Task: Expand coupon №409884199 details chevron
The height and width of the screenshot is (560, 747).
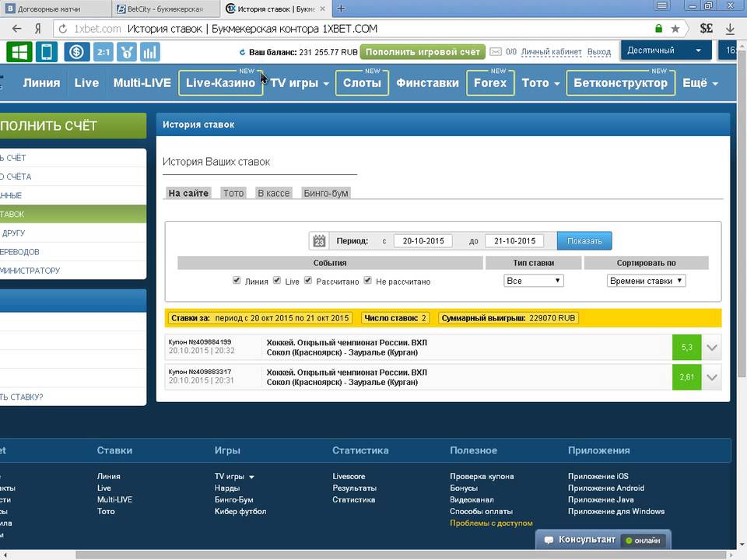Action: point(712,348)
